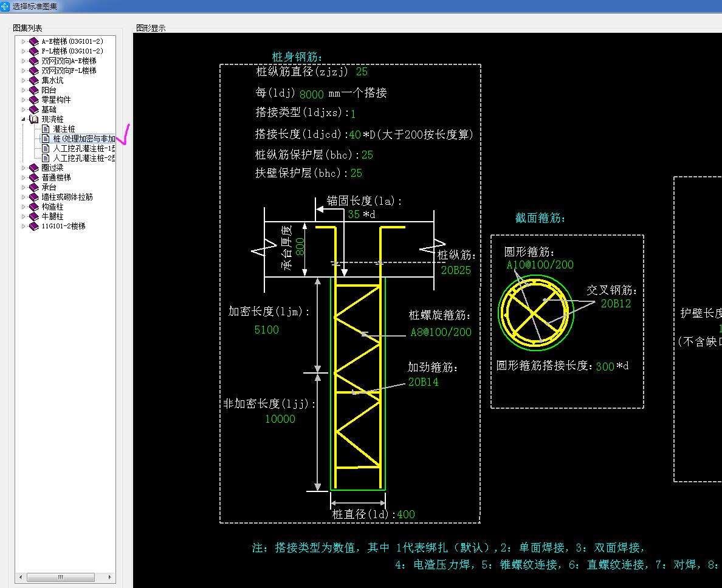Expand the 承台 tree node
The image size is (722, 588).
[x=23, y=187]
